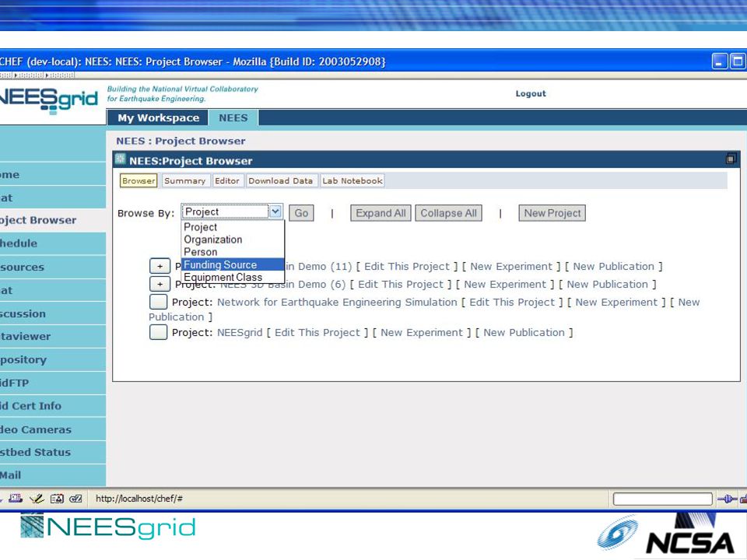Select the Editor tab
This screenshot has width=747, height=560.
coord(226,180)
